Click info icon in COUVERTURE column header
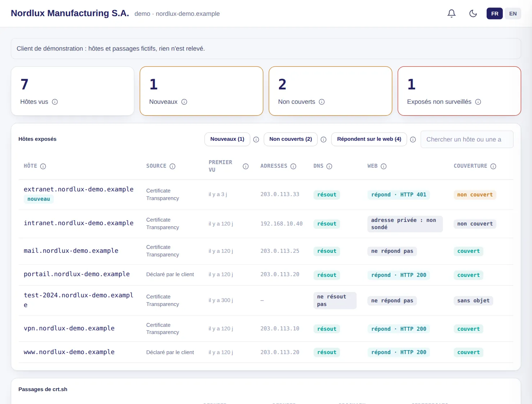 coord(493,166)
